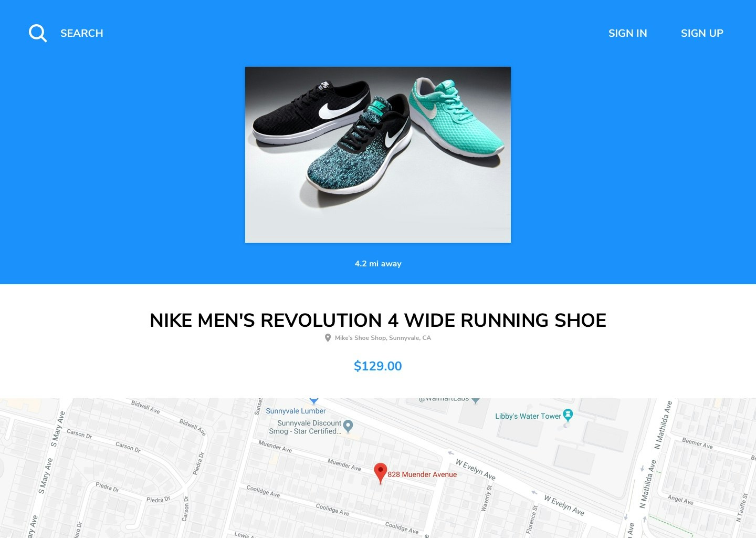756x538 pixels.
Task: Open Mike's Shoe Shop, Sunnyvale, CA location text
Action: tap(383, 338)
